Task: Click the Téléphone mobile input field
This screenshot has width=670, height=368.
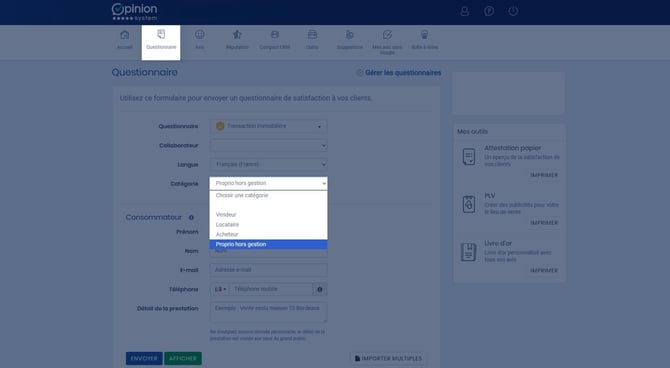Action: 271,289
